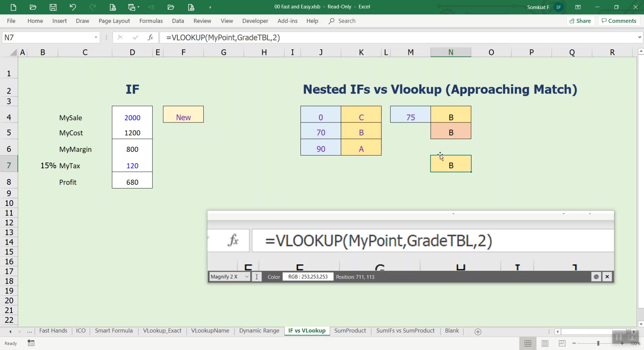Switch to the VLookupName sheet tab
The height and width of the screenshot is (350, 644).
210,331
